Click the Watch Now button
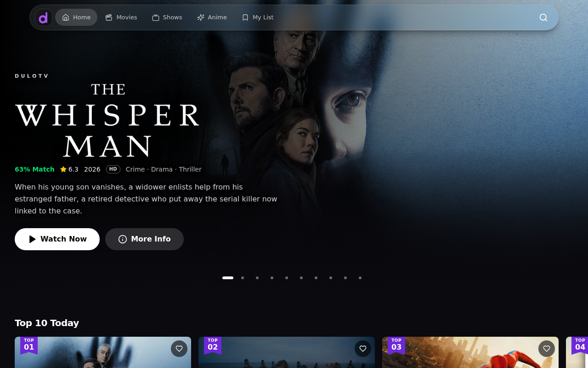 pos(57,239)
